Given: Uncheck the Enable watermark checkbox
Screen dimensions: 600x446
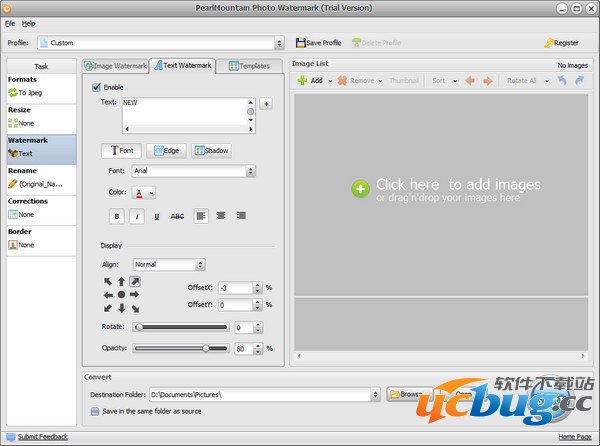Looking at the screenshot, I should coord(96,87).
